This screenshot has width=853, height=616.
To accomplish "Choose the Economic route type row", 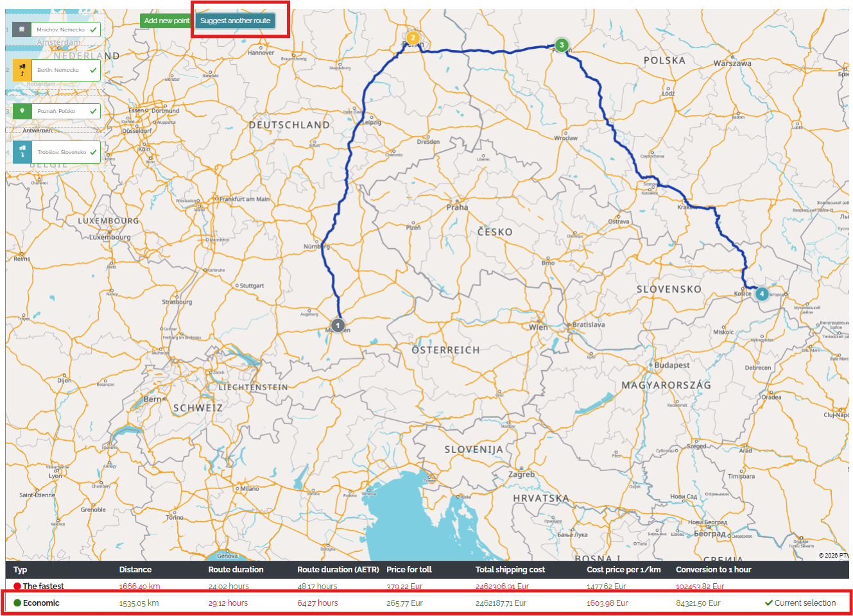I will click(x=41, y=603).
